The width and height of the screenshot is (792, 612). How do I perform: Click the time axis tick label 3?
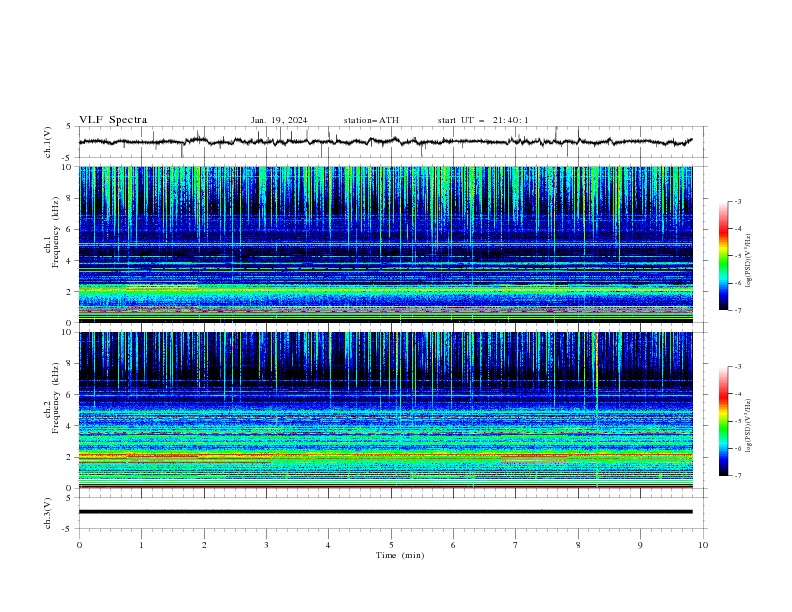click(266, 545)
